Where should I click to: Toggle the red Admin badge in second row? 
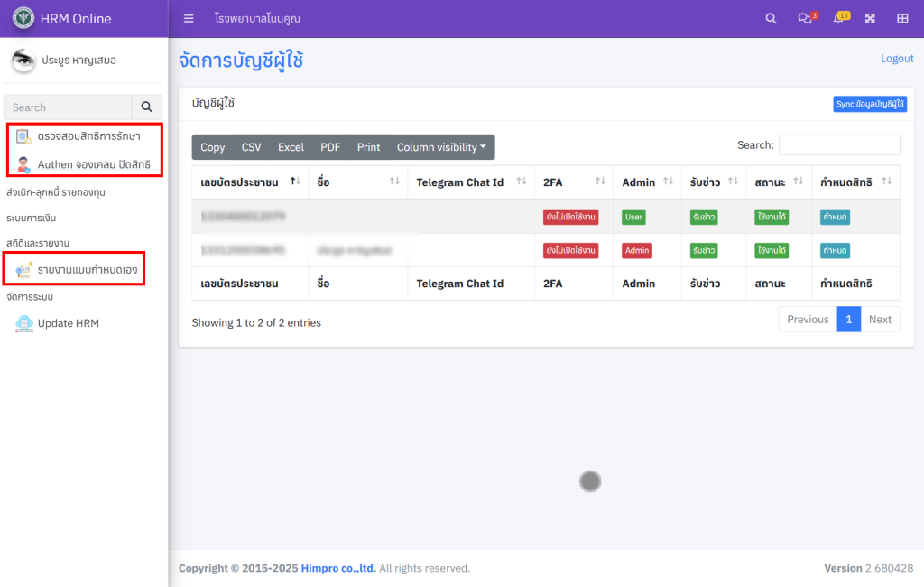(637, 250)
